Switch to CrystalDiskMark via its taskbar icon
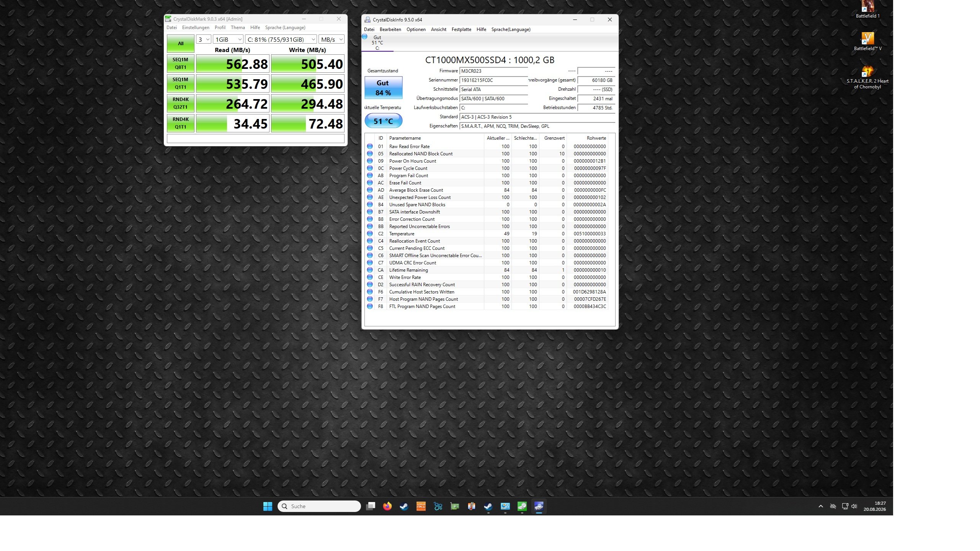Screen dimensions: 980x551 [522, 506]
